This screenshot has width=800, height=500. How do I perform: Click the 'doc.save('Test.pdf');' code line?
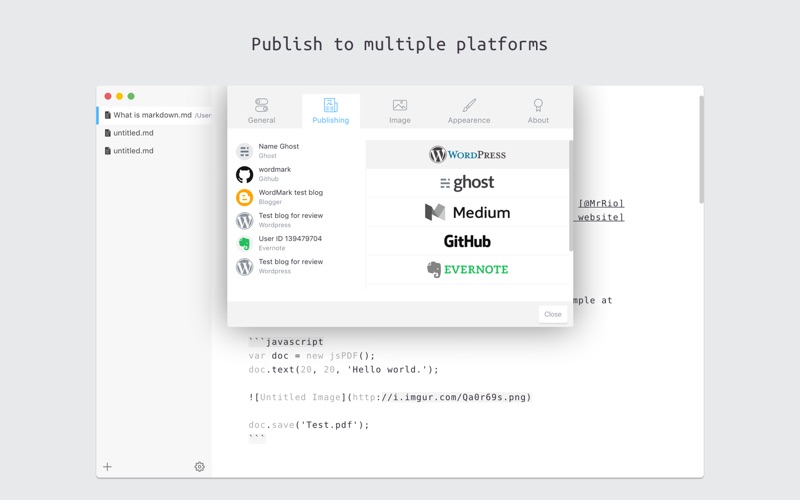(309, 424)
